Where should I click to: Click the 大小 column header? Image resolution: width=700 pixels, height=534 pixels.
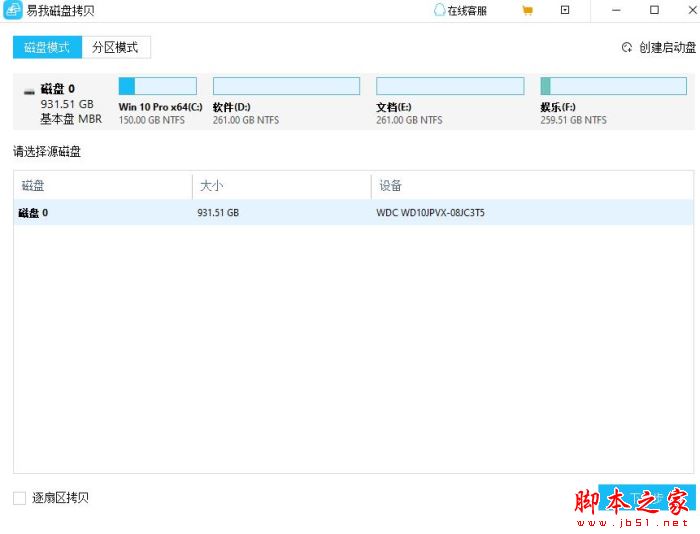[212, 185]
